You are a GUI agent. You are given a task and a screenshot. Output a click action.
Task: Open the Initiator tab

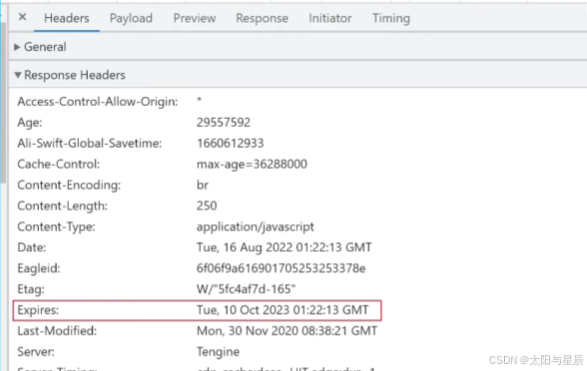(330, 18)
